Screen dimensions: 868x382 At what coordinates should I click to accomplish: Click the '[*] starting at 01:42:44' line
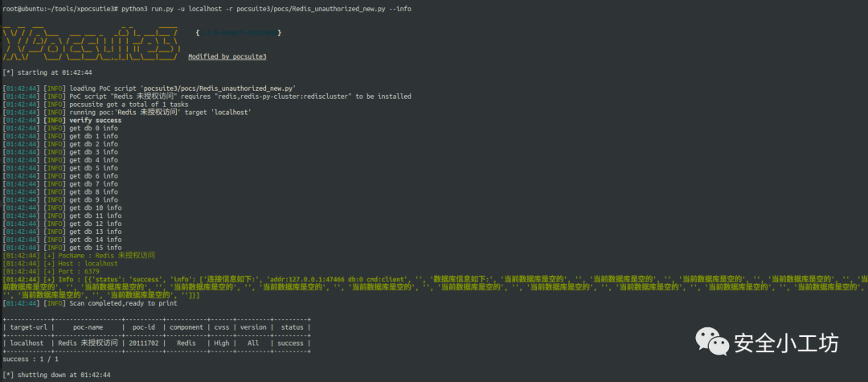[47, 72]
